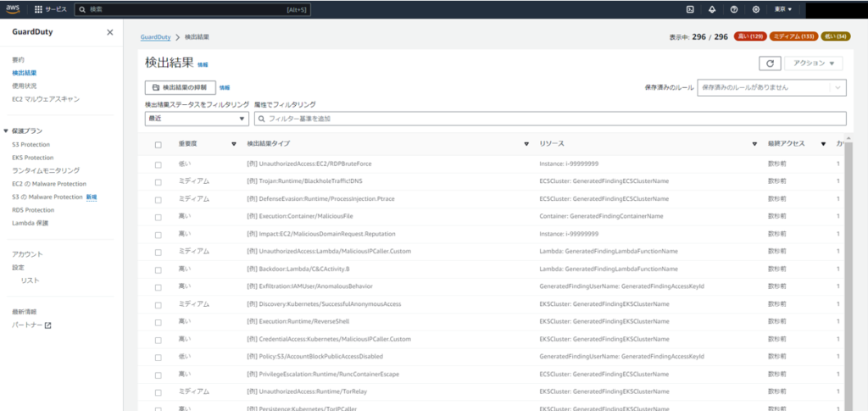Open the アクション dropdown button
The width and height of the screenshot is (868, 411).
click(814, 63)
